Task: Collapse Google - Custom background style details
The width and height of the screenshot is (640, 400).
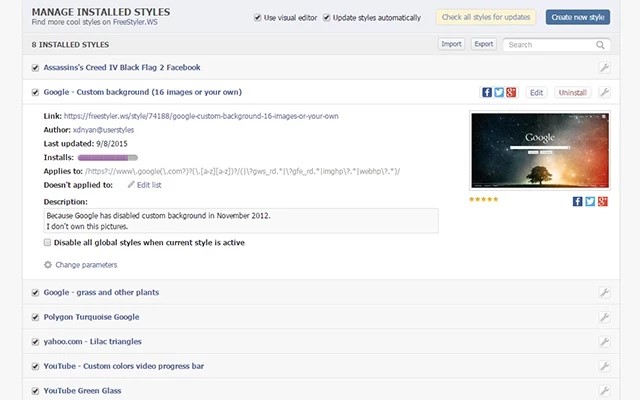Action: pos(142,92)
